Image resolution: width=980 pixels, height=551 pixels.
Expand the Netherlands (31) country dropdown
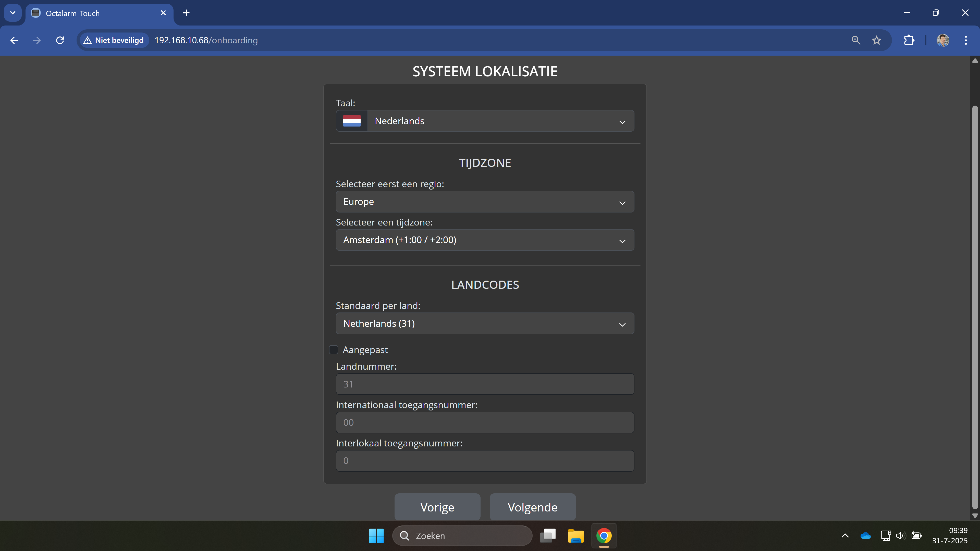(x=485, y=324)
